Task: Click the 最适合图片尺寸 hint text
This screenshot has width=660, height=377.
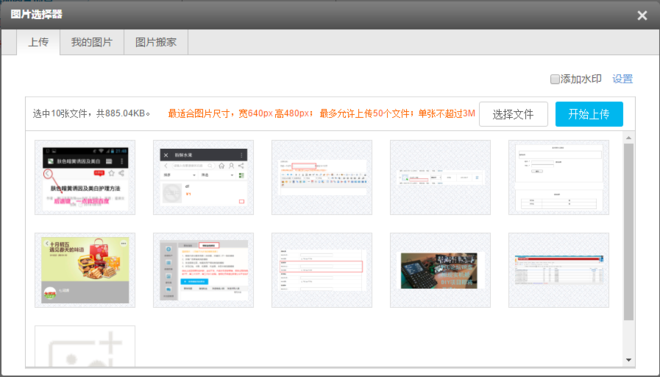Action: pyautogui.click(x=322, y=114)
